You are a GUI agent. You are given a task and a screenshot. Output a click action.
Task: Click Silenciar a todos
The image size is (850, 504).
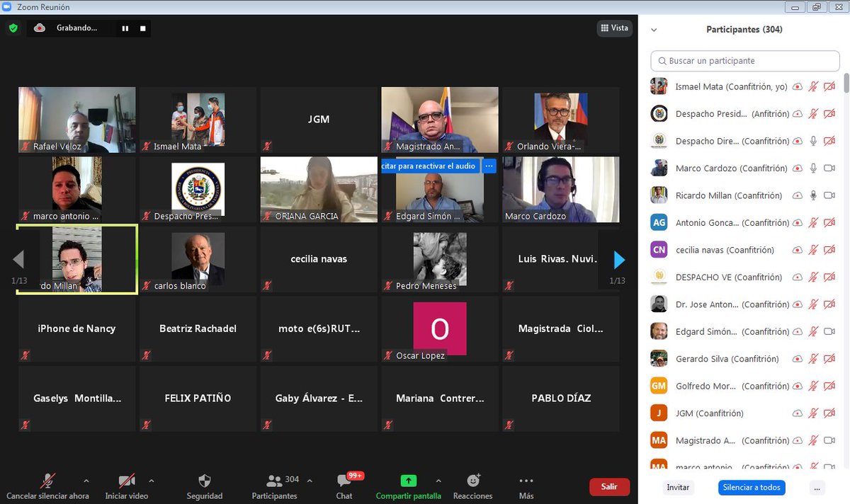click(x=752, y=488)
